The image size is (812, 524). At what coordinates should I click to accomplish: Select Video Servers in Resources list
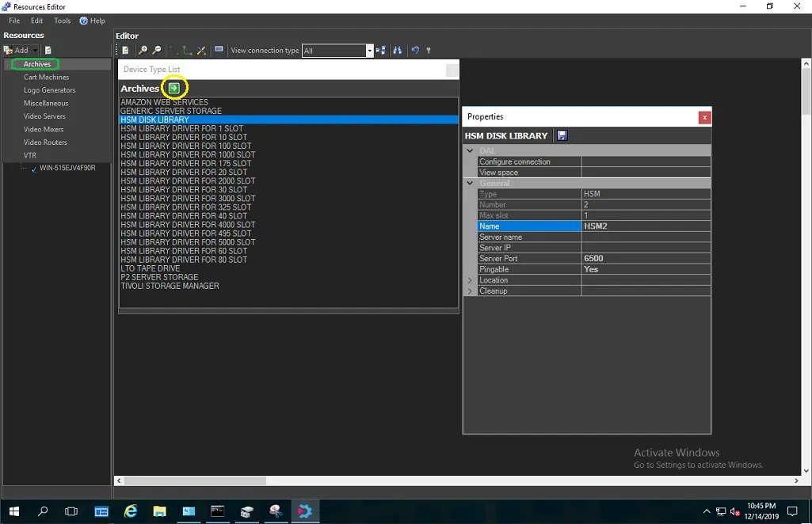tap(44, 116)
